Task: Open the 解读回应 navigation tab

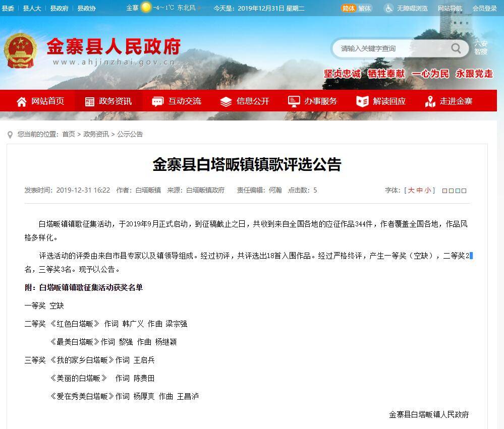Action: tap(381, 101)
